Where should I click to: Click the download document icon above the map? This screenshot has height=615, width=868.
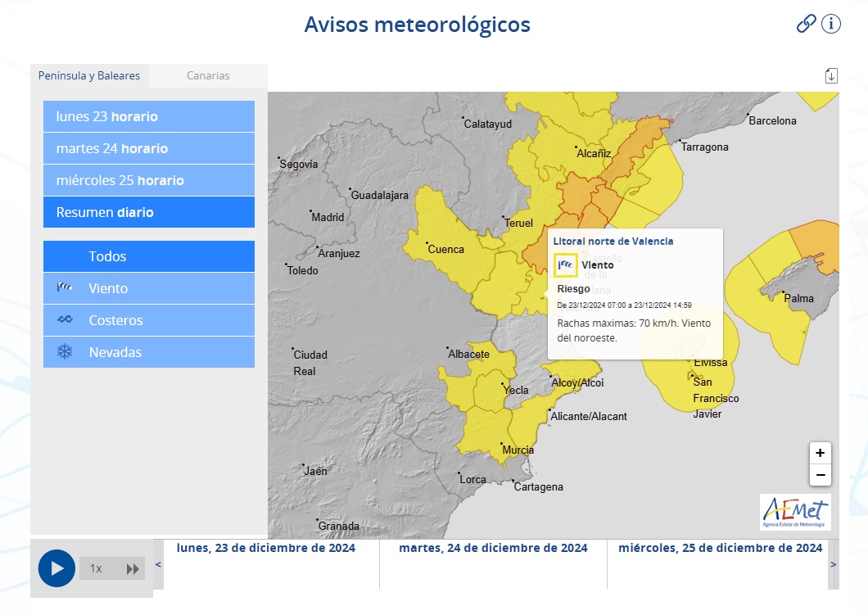(x=832, y=75)
